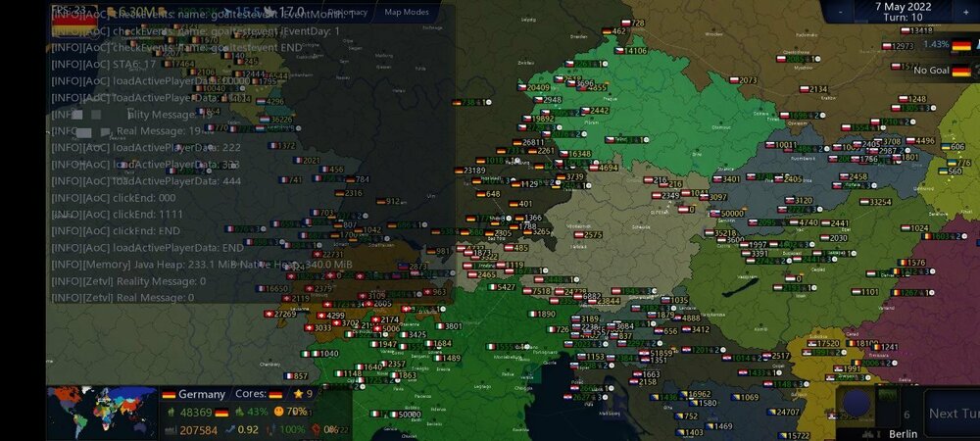Click the No Goal label

click(931, 71)
